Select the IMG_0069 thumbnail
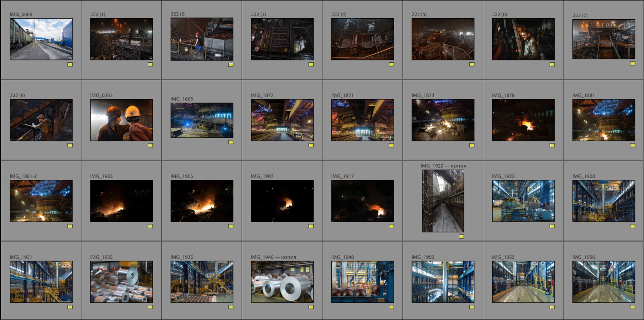This screenshot has width=644, height=320. pos(41,39)
